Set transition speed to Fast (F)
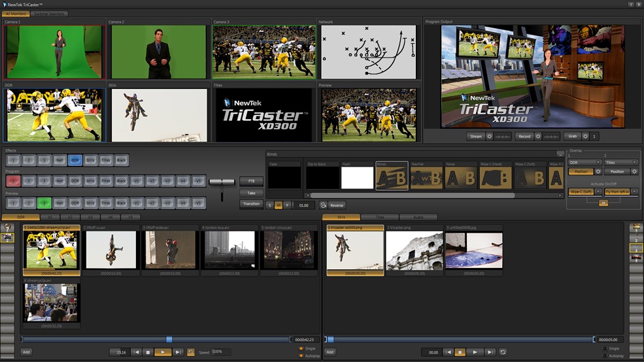 click(x=287, y=205)
